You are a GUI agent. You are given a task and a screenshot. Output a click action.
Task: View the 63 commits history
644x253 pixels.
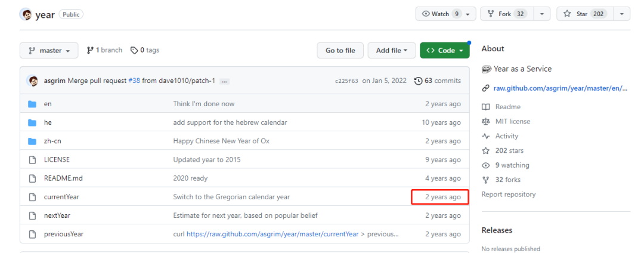pyautogui.click(x=438, y=81)
